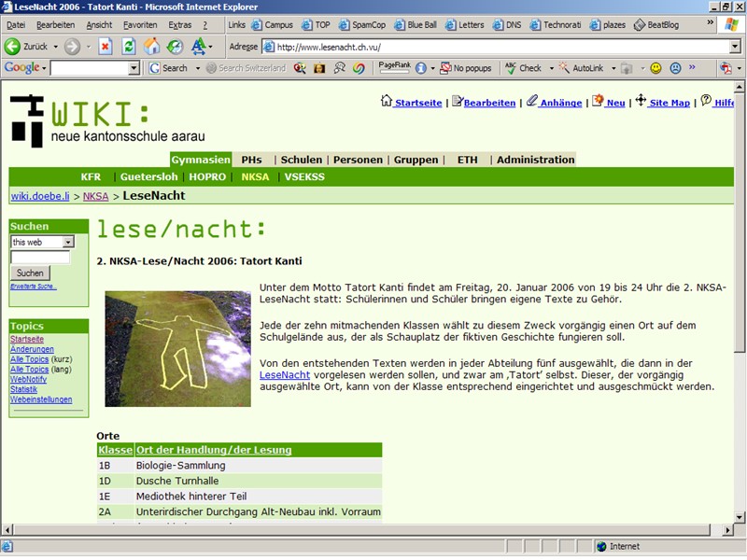Screen dimensions: 747x560
Task: Click the spell Check icon on the Google Toolbar
Action: tap(511, 67)
